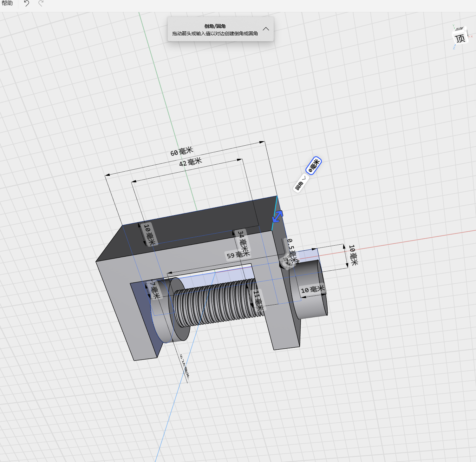Image resolution: width=476 pixels, height=462 pixels.
Task: Open the 圆角 type dropdown
Action: [301, 183]
